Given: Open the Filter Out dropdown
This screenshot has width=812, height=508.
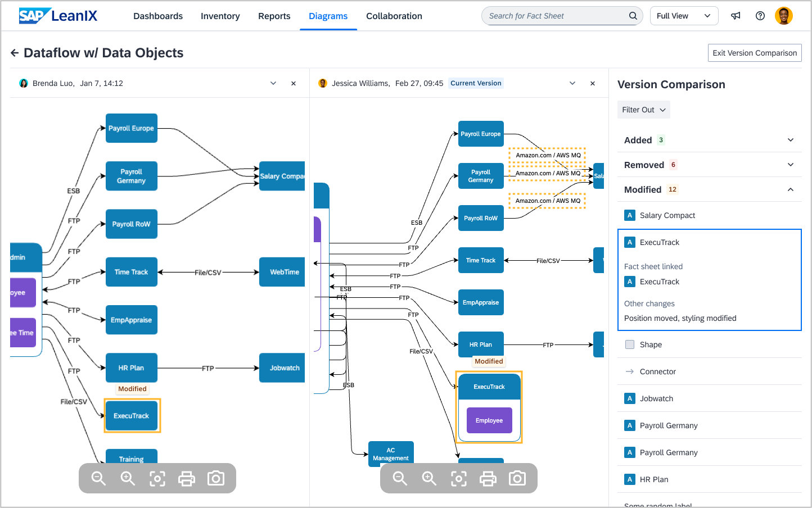Looking at the screenshot, I should coord(644,110).
